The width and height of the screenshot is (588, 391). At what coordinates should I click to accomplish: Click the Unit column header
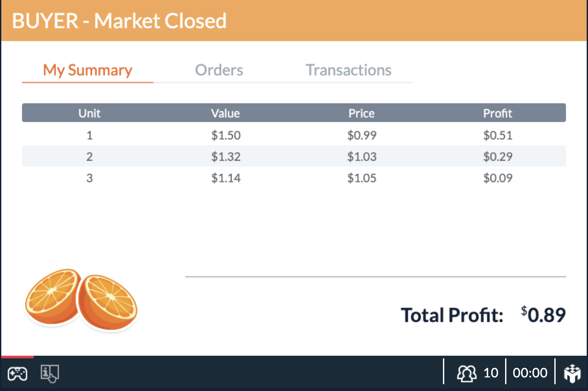point(89,113)
